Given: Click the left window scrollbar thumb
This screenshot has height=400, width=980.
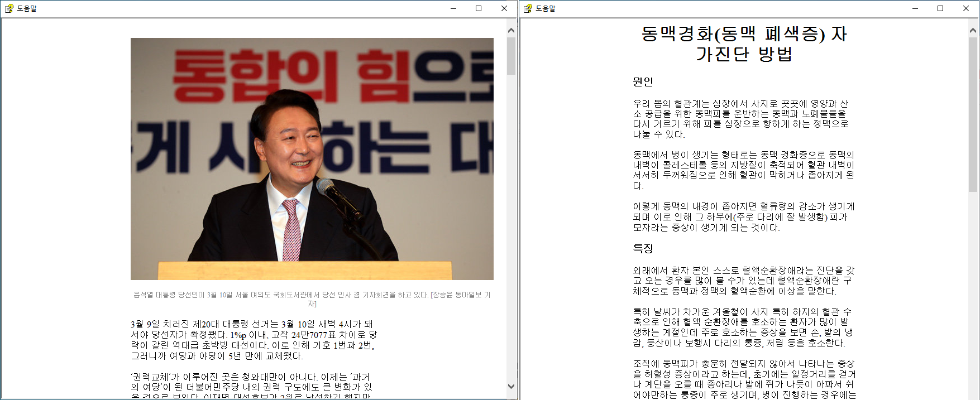Looking at the screenshot, I should point(511,56).
